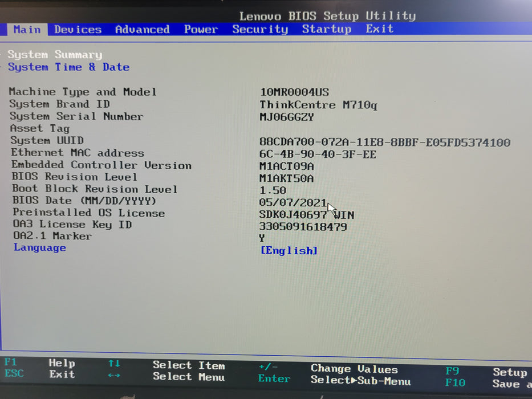The width and height of the screenshot is (532, 399).
Task: Click the System Brand ID label
Action: click(x=59, y=104)
